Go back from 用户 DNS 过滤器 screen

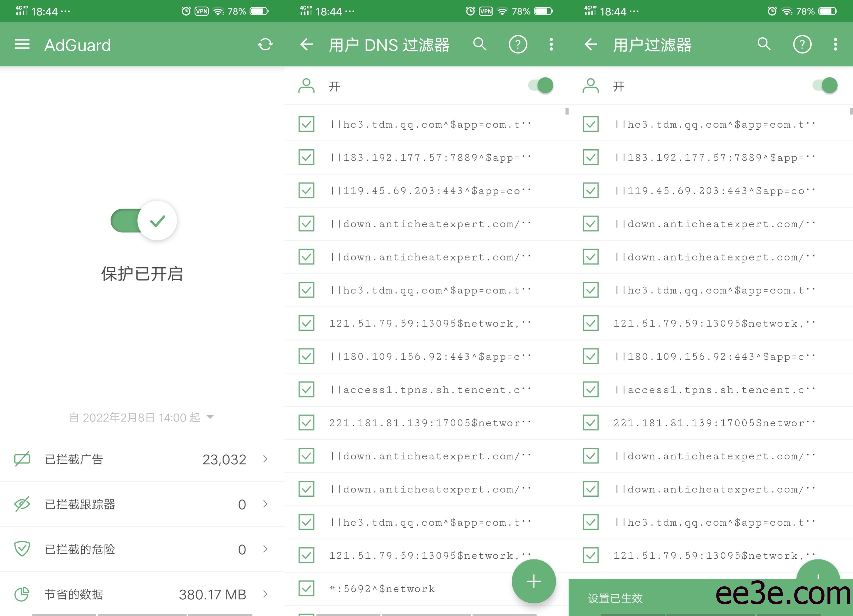pyautogui.click(x=307, y=44)
